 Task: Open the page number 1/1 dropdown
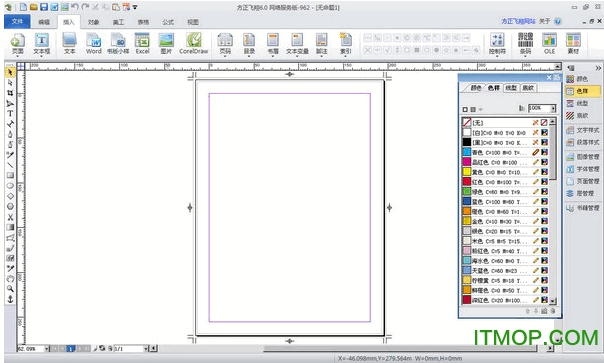146,349
